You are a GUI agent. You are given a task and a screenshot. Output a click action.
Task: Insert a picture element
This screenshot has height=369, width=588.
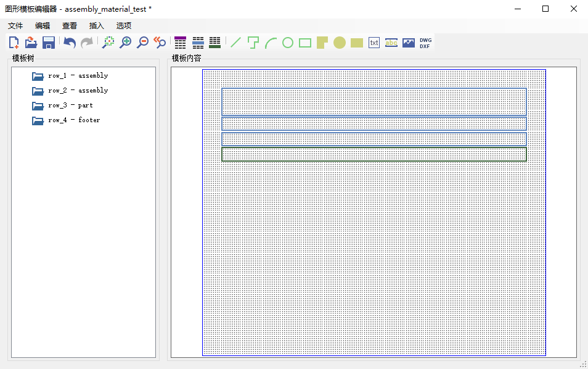point(409,43)
